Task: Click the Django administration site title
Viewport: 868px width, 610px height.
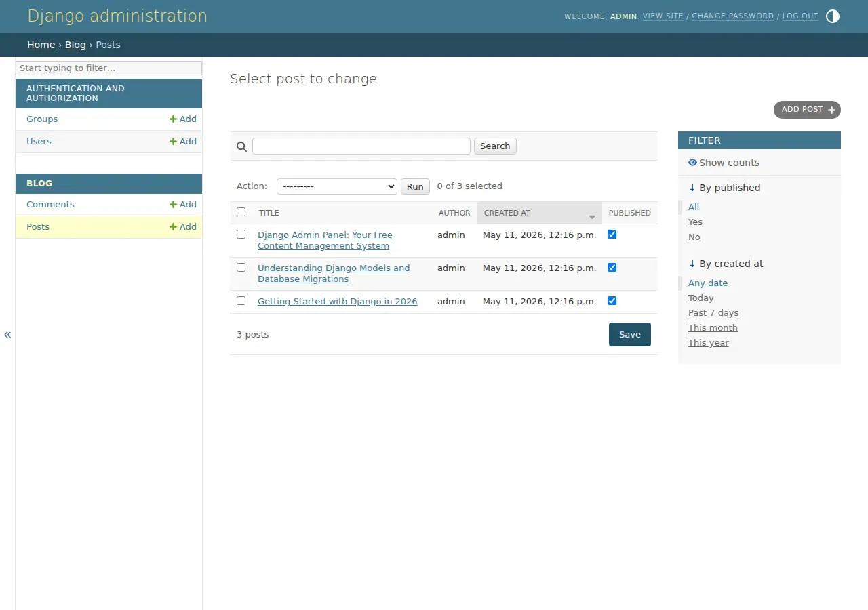Action: [x=117, y=16]
